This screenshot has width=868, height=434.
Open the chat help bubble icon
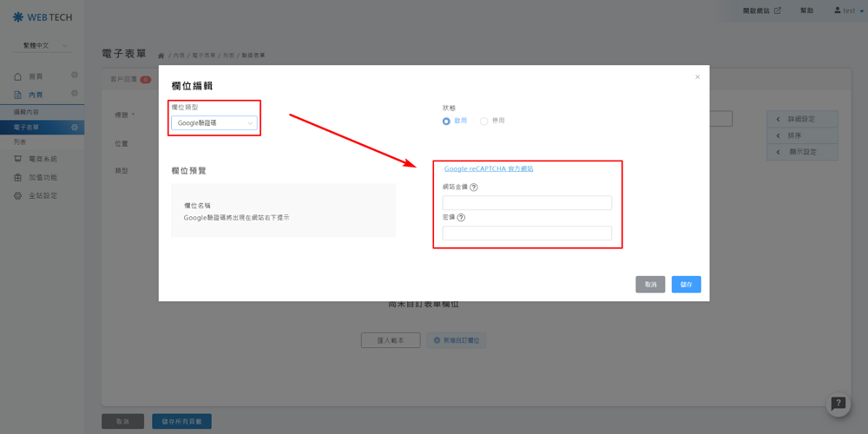pyautogui.click(x=837, y=404)
